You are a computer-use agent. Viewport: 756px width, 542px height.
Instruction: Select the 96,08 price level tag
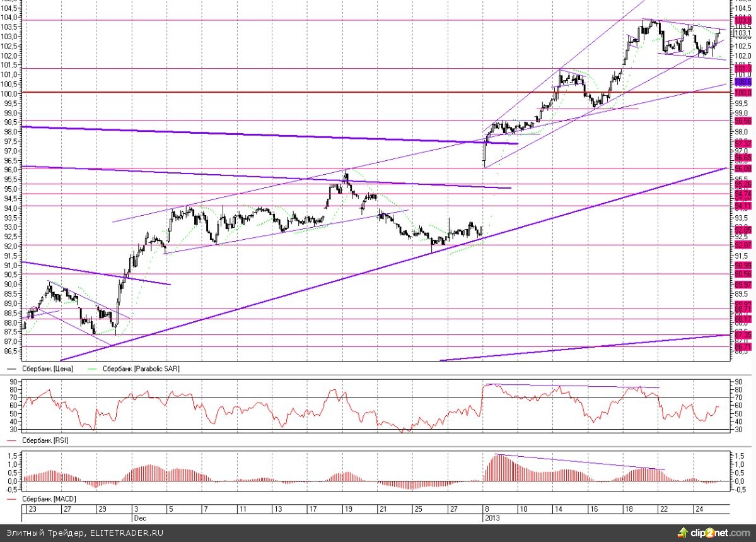click(743, 168)
